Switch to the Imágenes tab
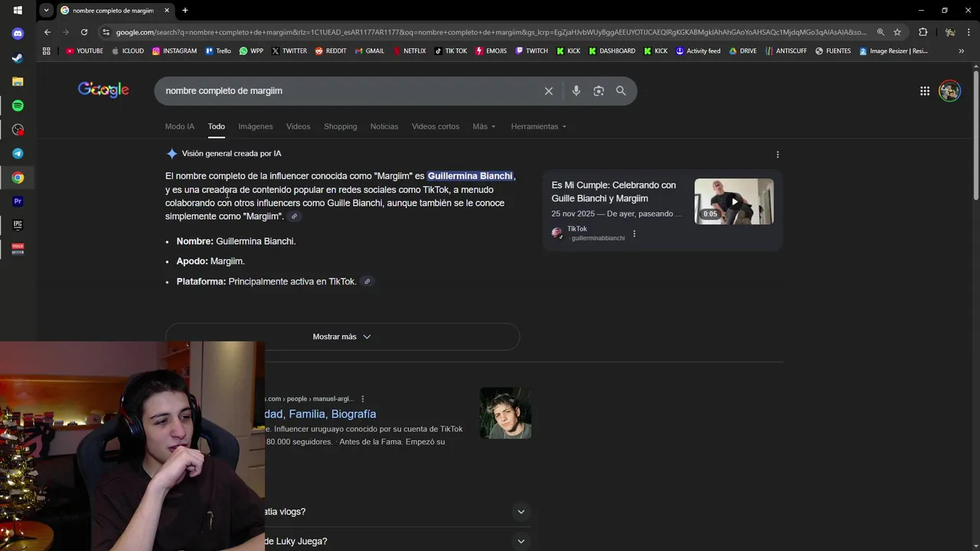 (x=255, y=126)
